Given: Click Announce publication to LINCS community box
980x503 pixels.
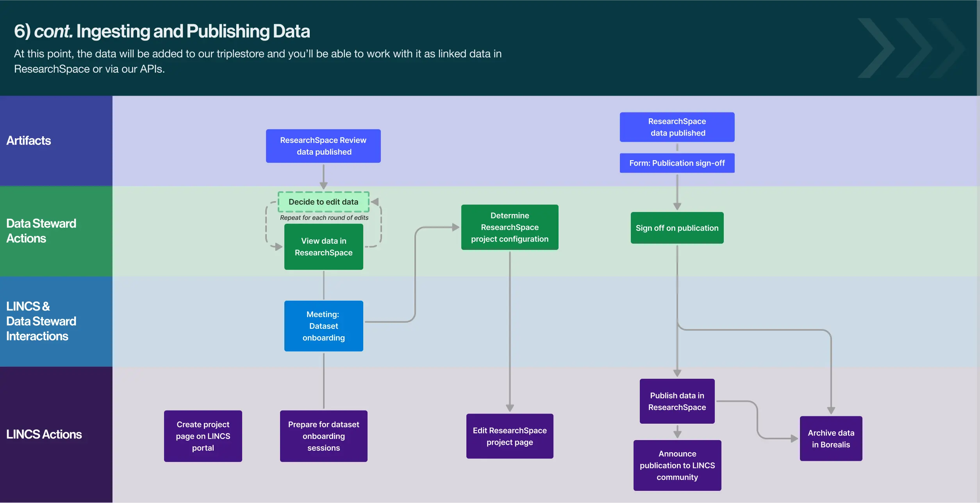Looking at the screenshot, I should (677, 466).
